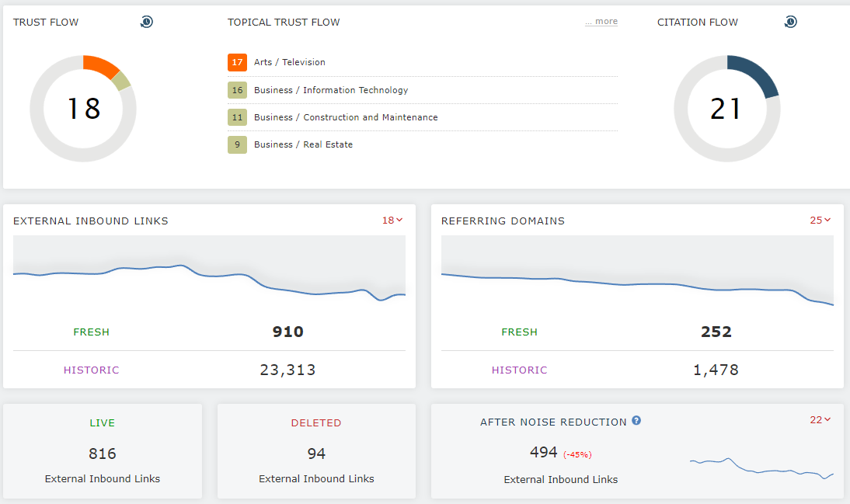Image resolution: width=850 pixels, height=504 pixels.
Task: Click the External Inbound Links trend chart
Action: (x=209, y=273)
